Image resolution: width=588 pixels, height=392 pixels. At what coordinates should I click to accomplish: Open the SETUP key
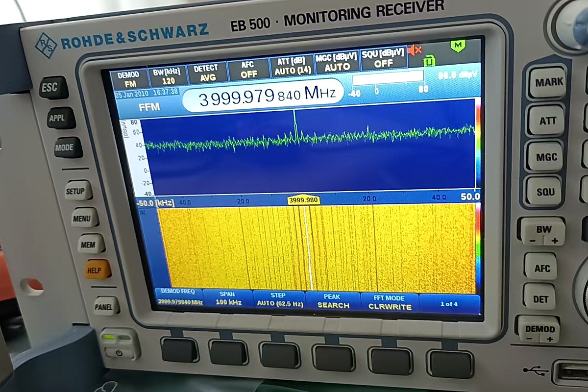(x=78, y=190)
